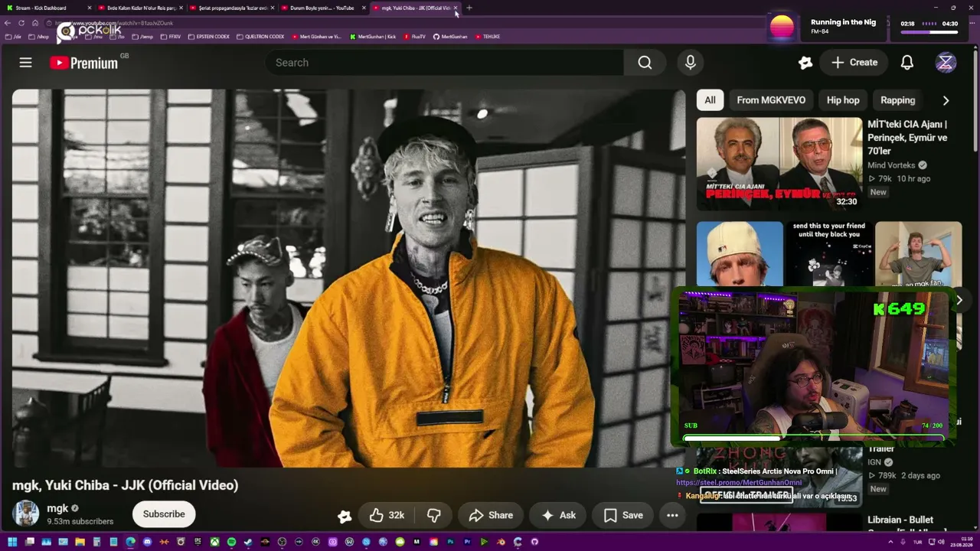Open the FFXIV bookmark folder
This screenshot has width=980, height=551.
coord(171,36)
